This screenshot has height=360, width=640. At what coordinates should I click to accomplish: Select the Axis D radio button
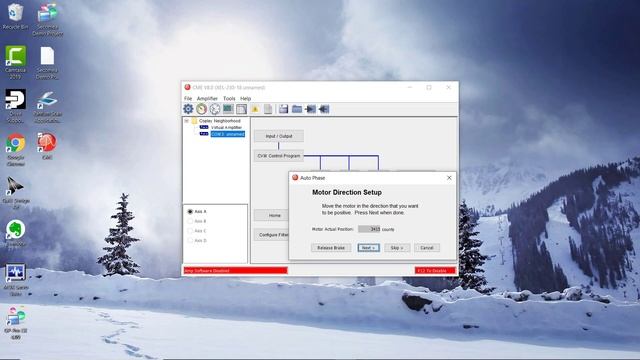(190, 241)
